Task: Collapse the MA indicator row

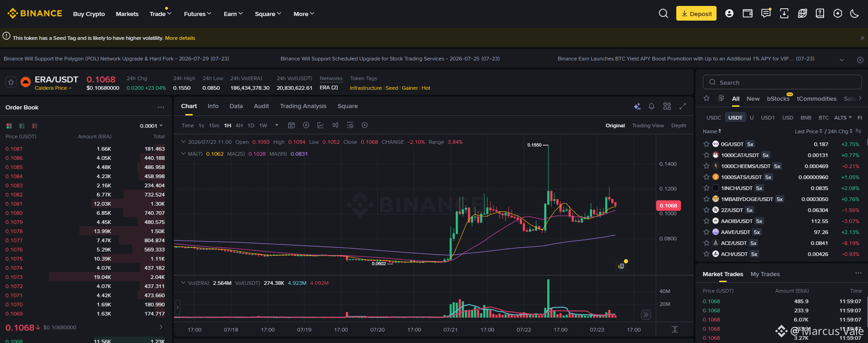Action: 183,154
